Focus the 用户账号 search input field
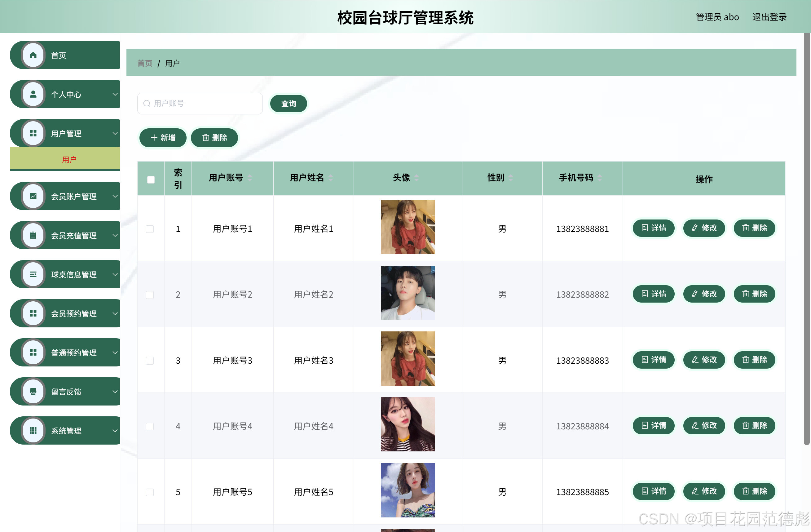Screen dimensions: 811x532 coord(205,104)
